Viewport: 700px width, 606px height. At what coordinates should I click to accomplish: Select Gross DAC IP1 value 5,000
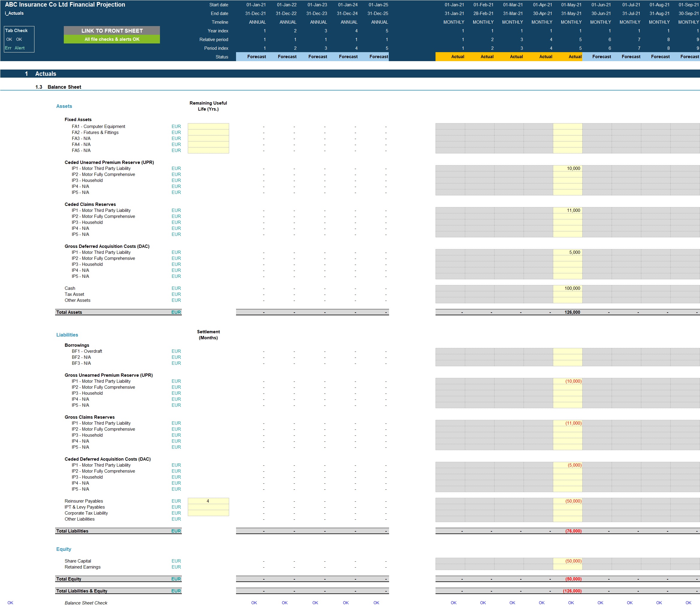pos(568,252)
